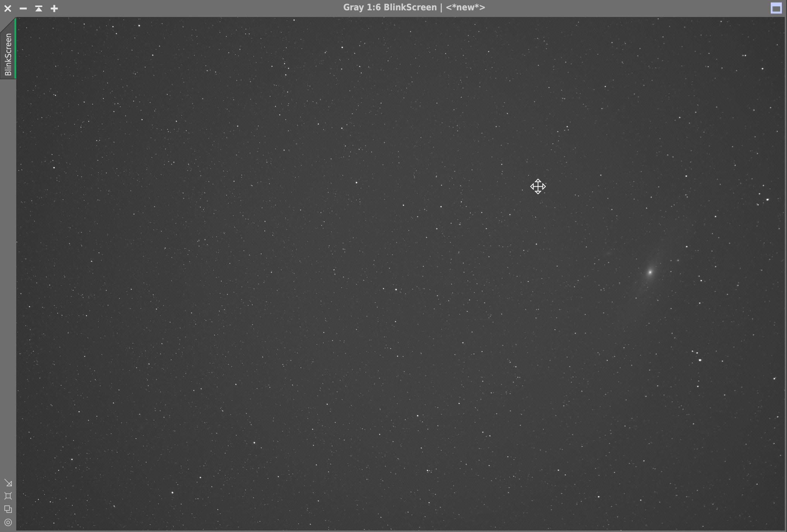The image size is (787, 532).
Task: Iconize the window with the minus button
Action: point(23,8)
